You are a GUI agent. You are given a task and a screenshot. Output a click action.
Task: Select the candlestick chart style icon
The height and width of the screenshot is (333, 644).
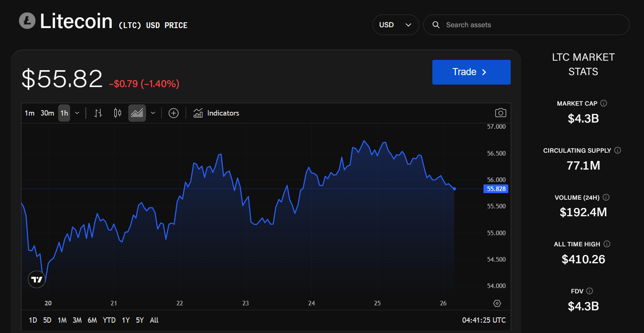(118, 113)
